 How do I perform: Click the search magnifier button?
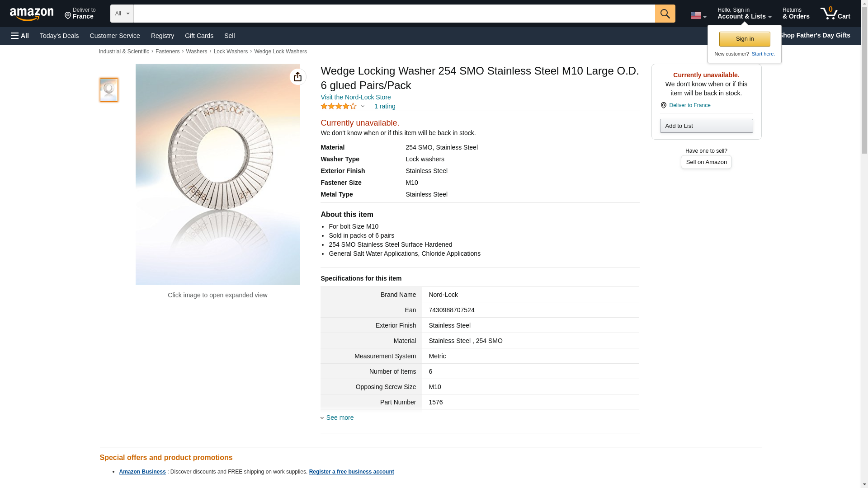665,14
